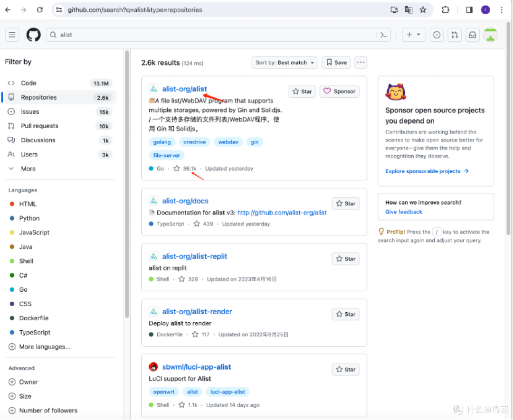Star the sbwml/luci-app-alist repository
513x420 pixels.
point(345,369)
